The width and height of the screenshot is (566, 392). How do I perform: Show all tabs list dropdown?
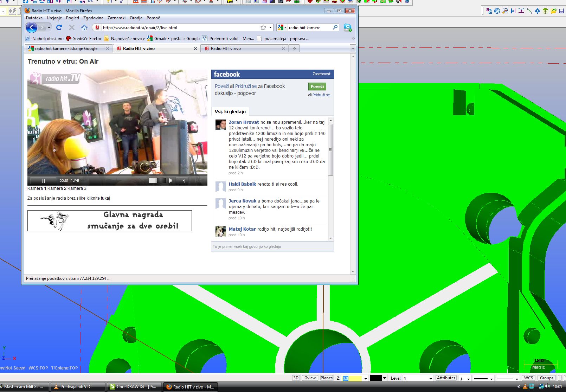pos(353,49)
